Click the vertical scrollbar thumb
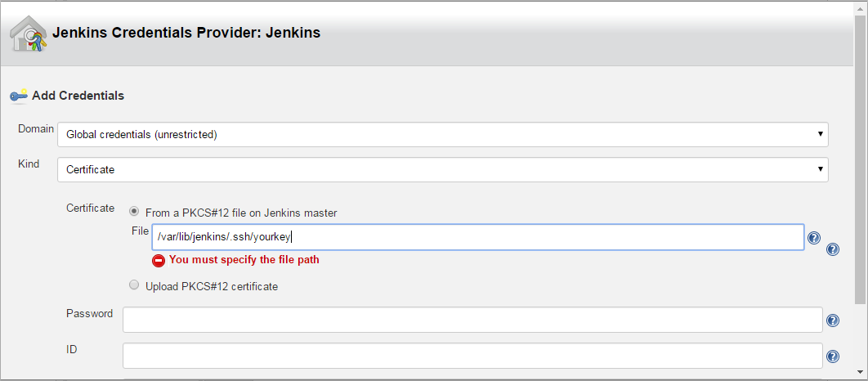Image resolution: width=868 pixels, height=381 pixels. pos(861,158)
